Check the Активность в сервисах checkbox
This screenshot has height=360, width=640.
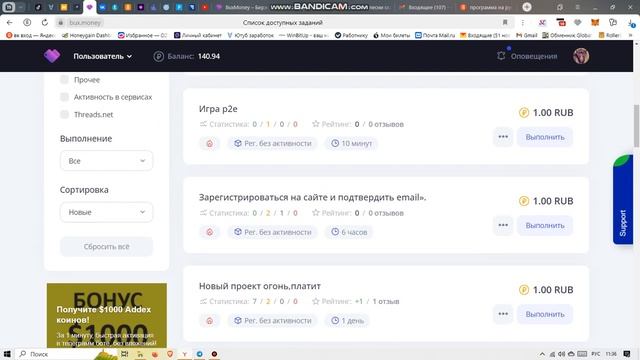click(x=64, y=97)
